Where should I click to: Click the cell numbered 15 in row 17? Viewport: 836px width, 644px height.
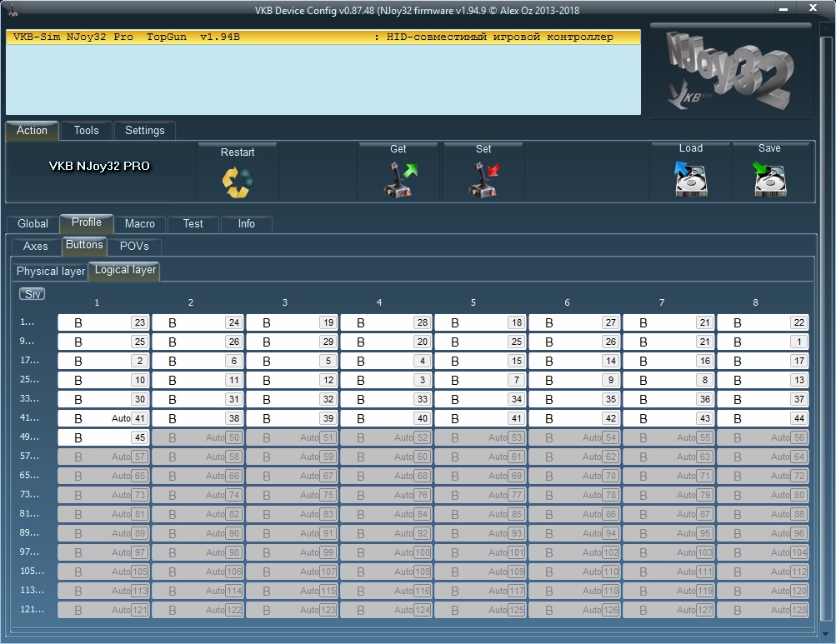click(480, 361)
